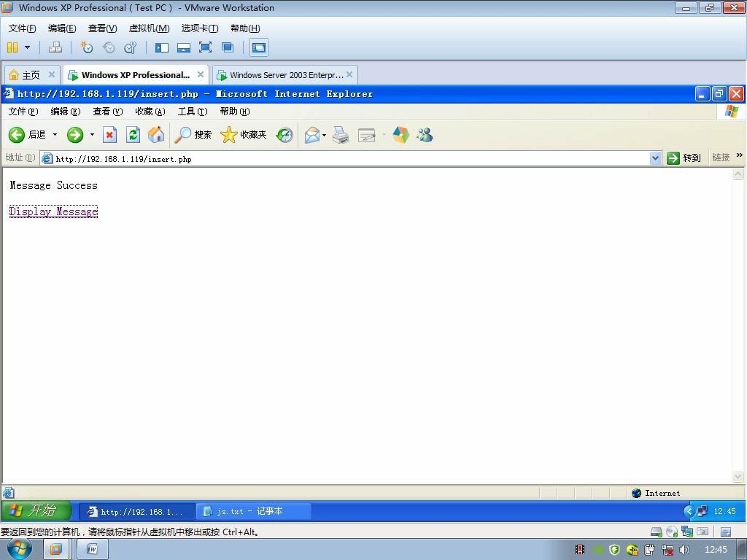The width and height of the screenshot is (747, 560).
Task: Click the 搜索 search toolbar button
Action: coord(193,135)
